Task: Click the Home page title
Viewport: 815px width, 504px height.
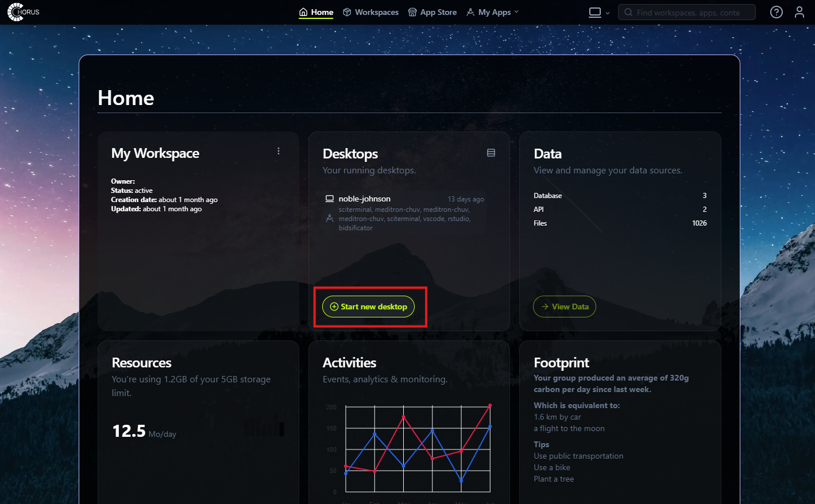Action: point(126,98)
